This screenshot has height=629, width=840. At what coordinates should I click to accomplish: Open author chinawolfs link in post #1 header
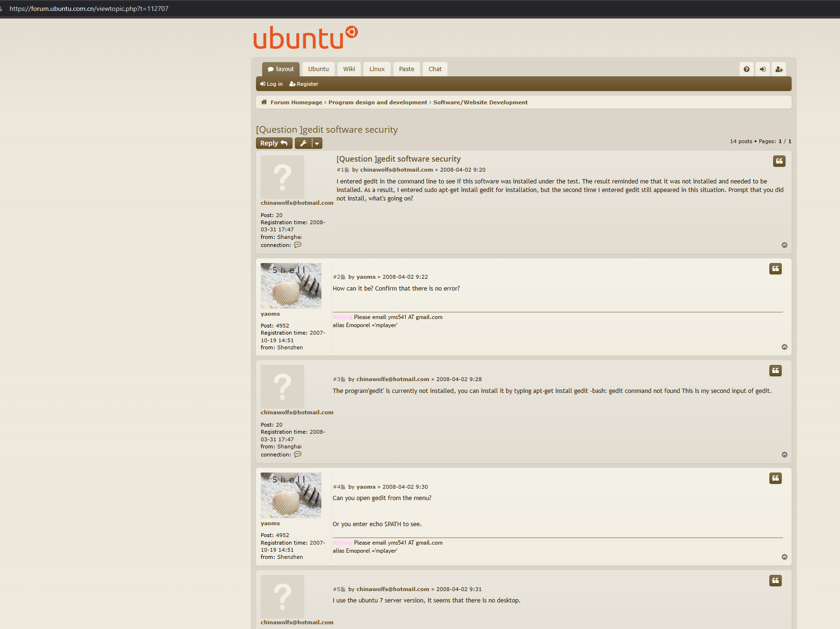(x=397, y=170)
